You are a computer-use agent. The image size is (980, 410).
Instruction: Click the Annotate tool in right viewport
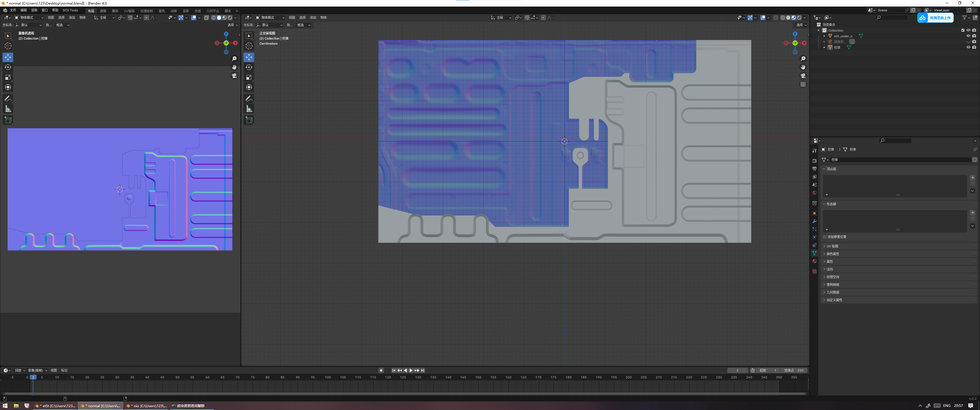[249, 99]
